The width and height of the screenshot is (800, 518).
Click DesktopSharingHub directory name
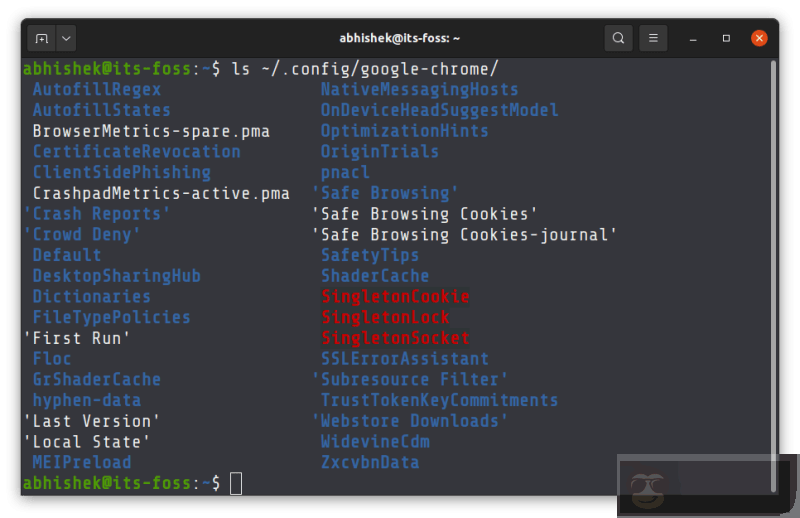(116, 276)
